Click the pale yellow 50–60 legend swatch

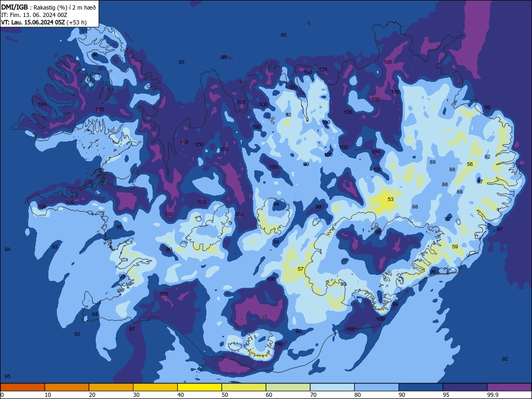(x=244, y=387)
